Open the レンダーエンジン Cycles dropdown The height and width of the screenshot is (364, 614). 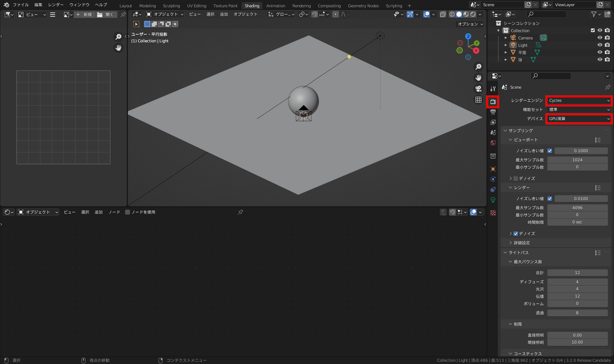click(579, 100)
